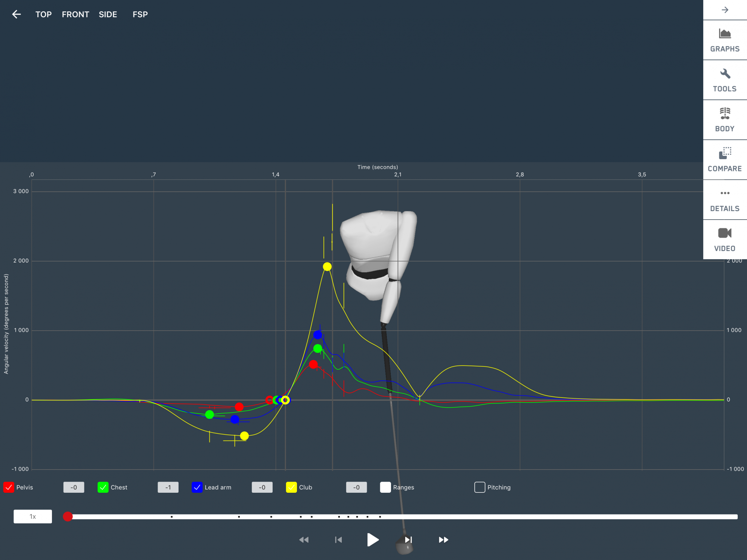Viewport: 747px width, 560px height.
Task: Click the 2,8 time axis tick
Action: [x=520, y=174]
